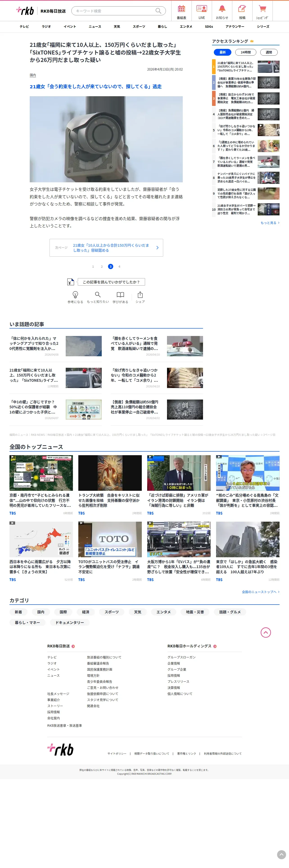Open the スポーツ navigation menu
The width and height of the screenshot is (289, 868).
point(139,27)
